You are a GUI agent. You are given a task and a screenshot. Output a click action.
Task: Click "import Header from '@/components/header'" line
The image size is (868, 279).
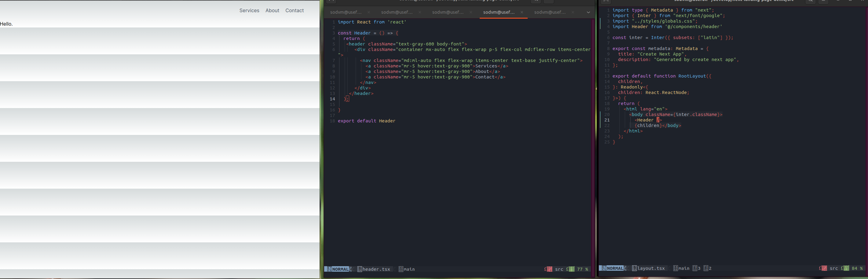tap(667, 27)
